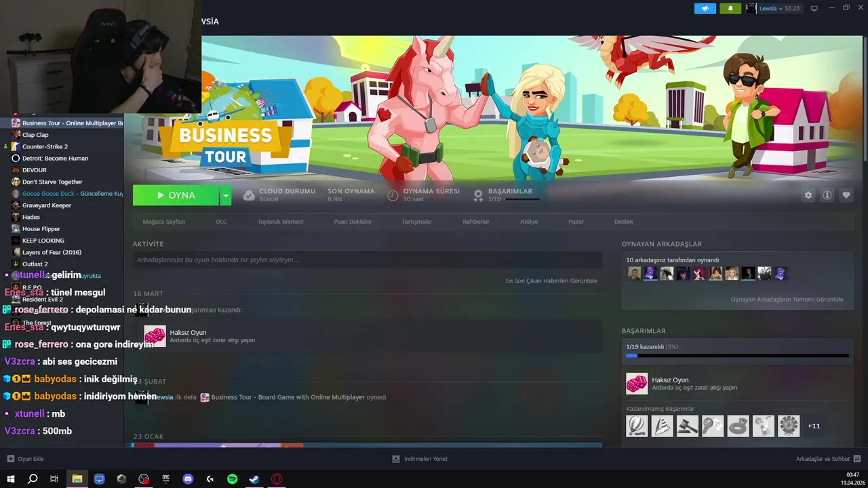868x488 pixels.
Task: Open Steam icon in taskbar
Action: point(254,479)
